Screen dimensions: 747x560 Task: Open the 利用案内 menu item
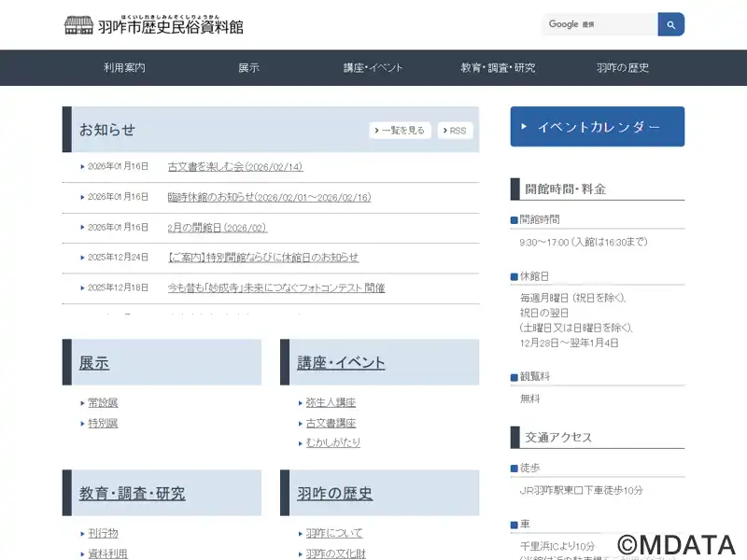coord(124,68)
